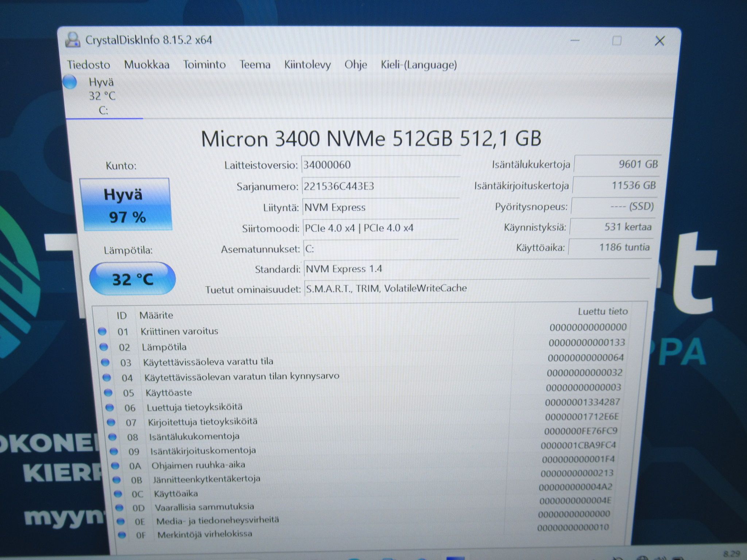Click status dot for Media- ja tiedoneheysvirheitä
Image resolution: width=747 pixels, height=560 pixels.
[x=120, y=521]
